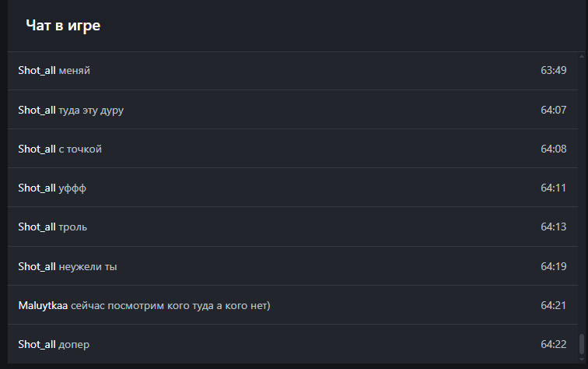Click the 64:13 timestamp
Screen dimensions: 588x369
click(x=553, y=227)
